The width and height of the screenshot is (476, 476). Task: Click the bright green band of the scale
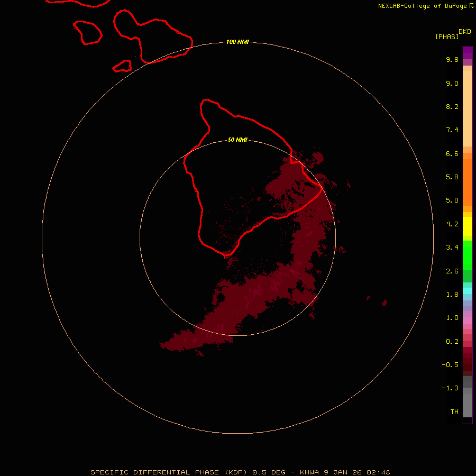tap(467, 255)
